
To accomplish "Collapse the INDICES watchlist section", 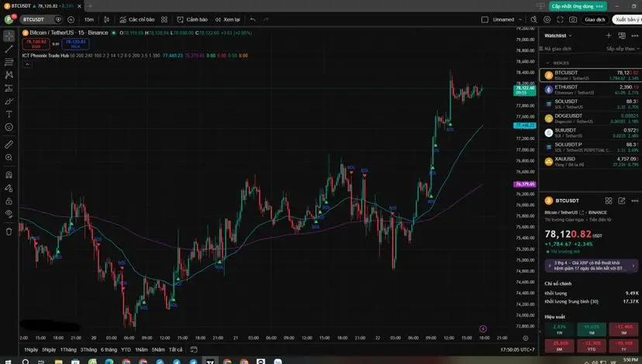I will [x=548, y=63].
